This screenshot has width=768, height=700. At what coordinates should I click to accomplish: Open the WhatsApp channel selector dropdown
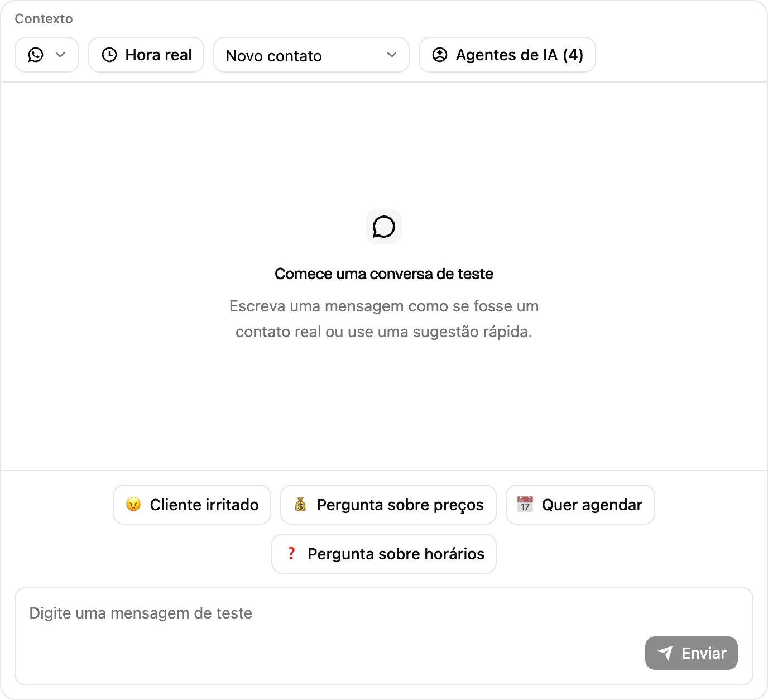pos(47,55)
